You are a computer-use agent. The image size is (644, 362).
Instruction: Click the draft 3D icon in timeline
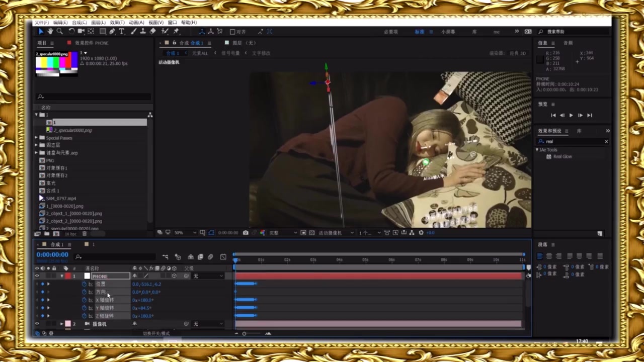point(178,257)
